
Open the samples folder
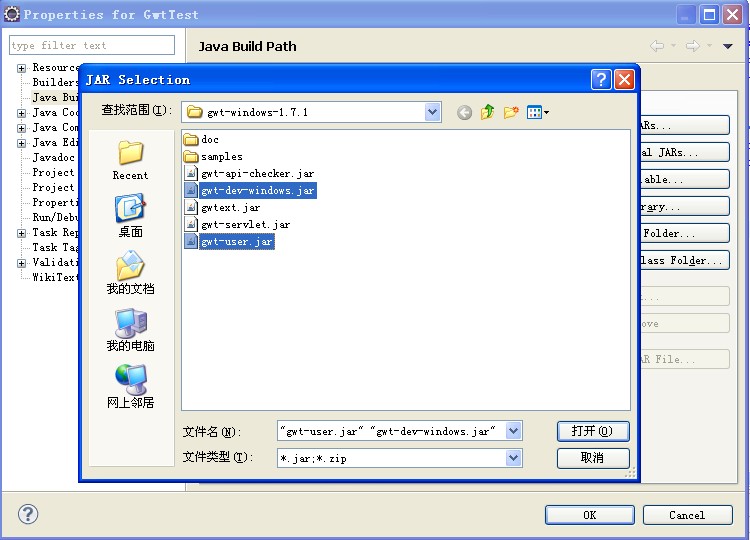coord(213,156)
